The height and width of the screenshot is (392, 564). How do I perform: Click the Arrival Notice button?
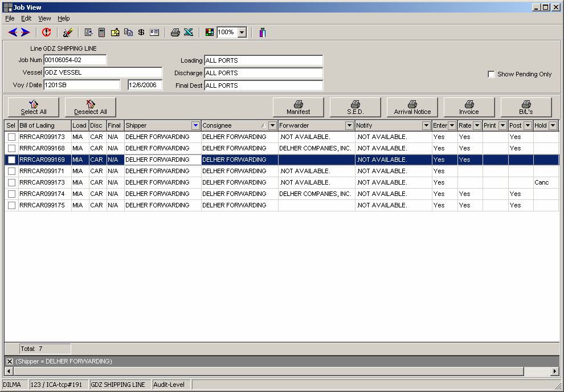click(412, 107)
